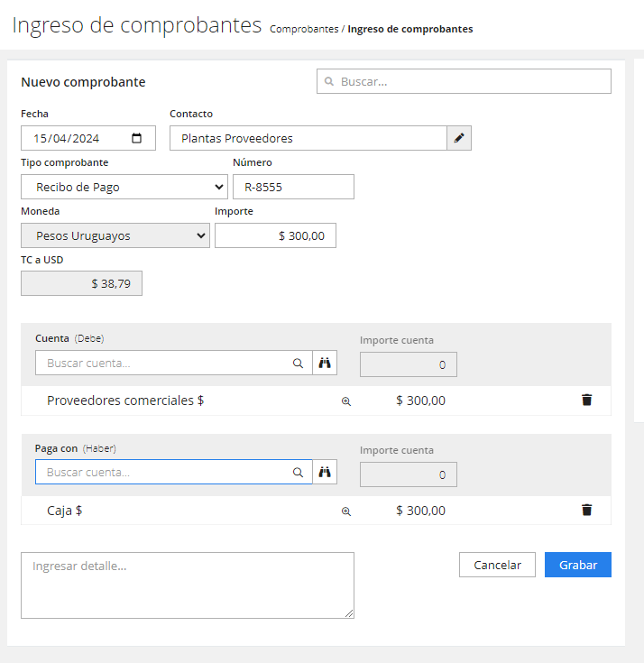Click the Número input field
644x663 pixels.
pos(293,187)
